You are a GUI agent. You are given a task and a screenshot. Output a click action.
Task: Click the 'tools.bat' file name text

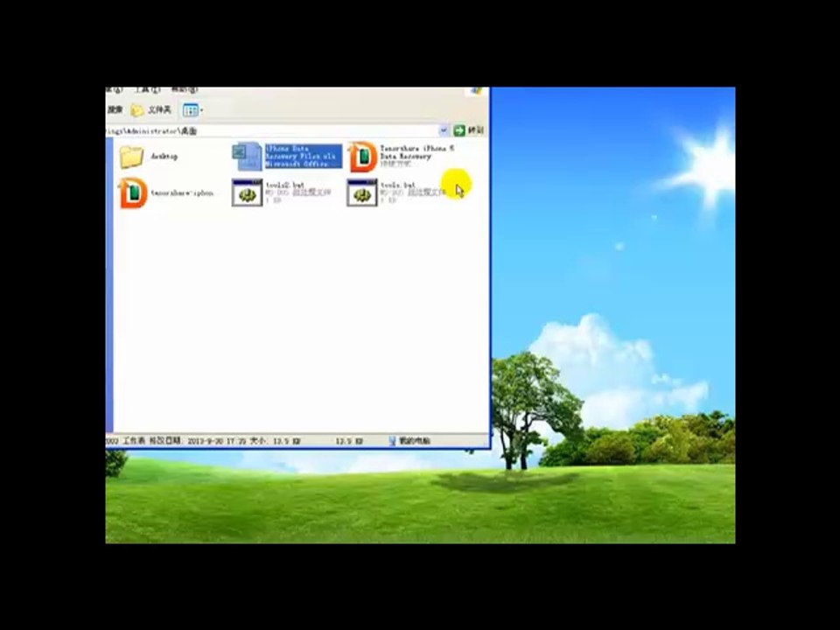(398, 185)
